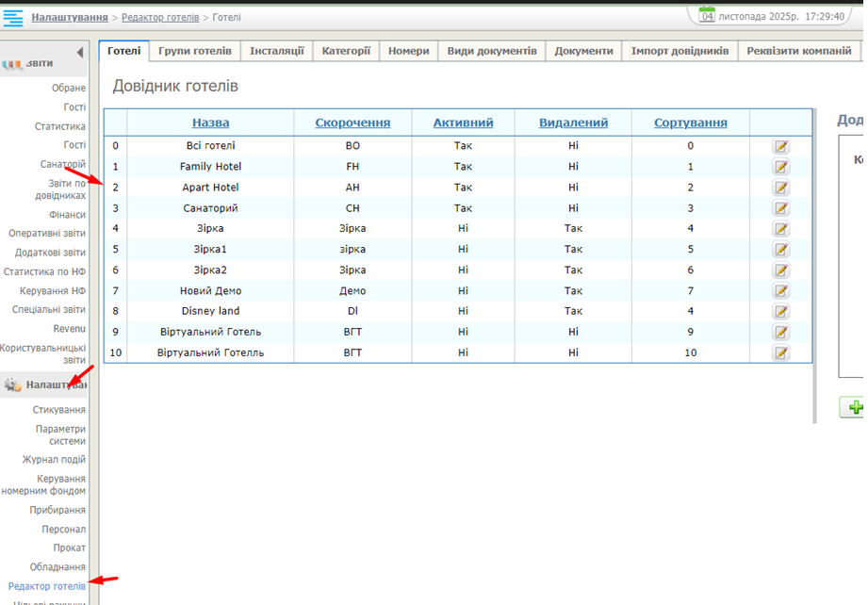Edit the Санаторий hotel row via pencil icon

pos(780,208)
